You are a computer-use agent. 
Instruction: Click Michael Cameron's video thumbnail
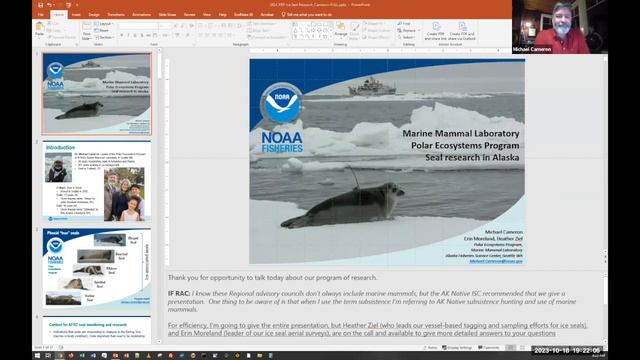(560, 27)
